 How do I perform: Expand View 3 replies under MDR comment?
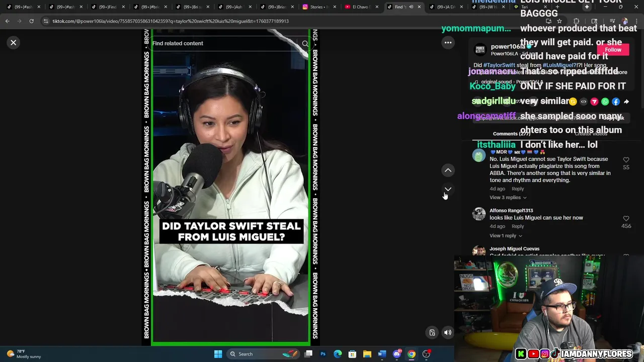point(508,198)
